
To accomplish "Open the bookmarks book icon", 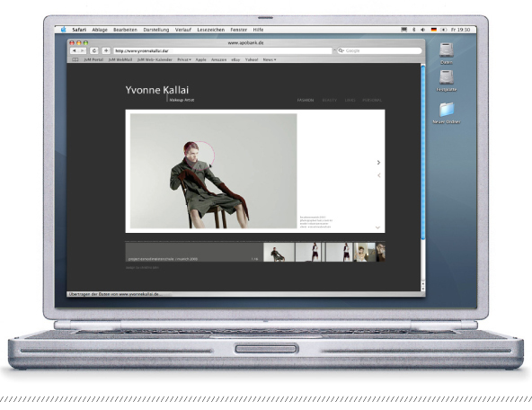I will tap(75, 59).
